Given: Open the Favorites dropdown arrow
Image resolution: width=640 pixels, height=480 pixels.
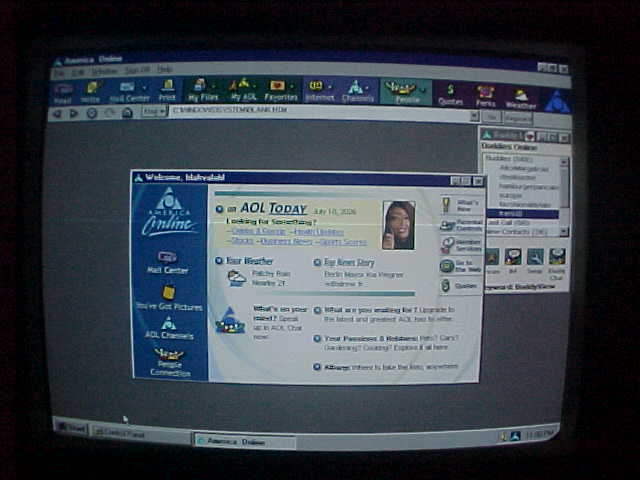Looking at the screenshot, I should [x=292, y=86].
